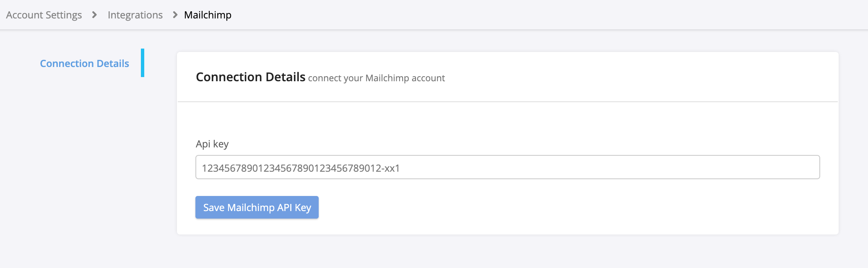Click the 'connect your Mailchimp account' subtitle

[376, 78]
